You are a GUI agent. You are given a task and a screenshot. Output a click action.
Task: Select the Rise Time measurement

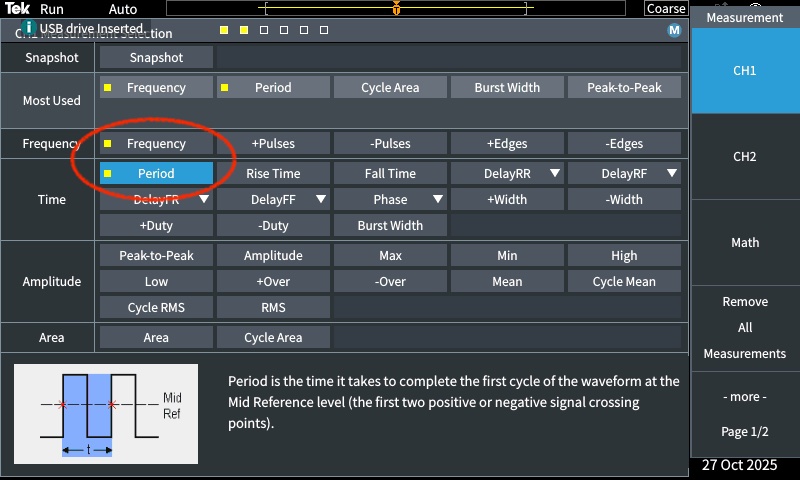[273, 174]
